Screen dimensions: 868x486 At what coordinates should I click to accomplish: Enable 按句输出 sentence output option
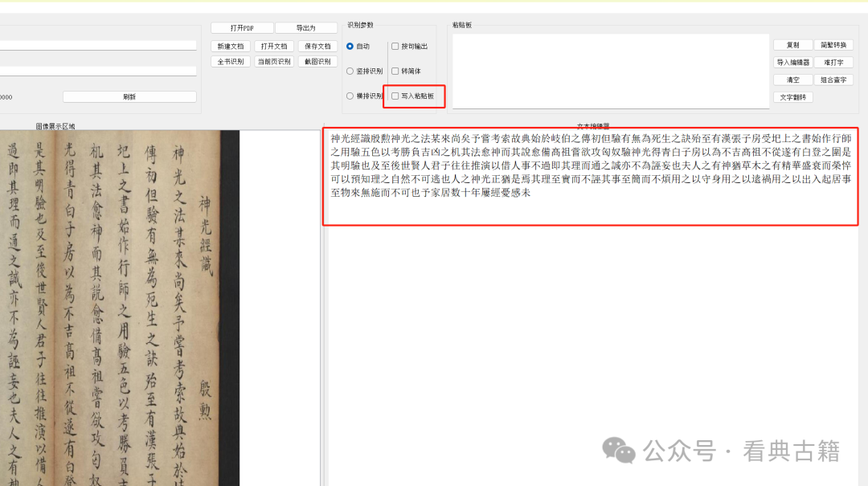[x=393, y=46]
